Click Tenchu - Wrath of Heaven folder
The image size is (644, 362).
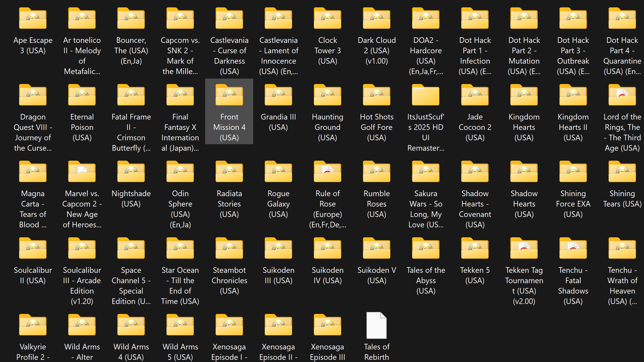(622, 248)
